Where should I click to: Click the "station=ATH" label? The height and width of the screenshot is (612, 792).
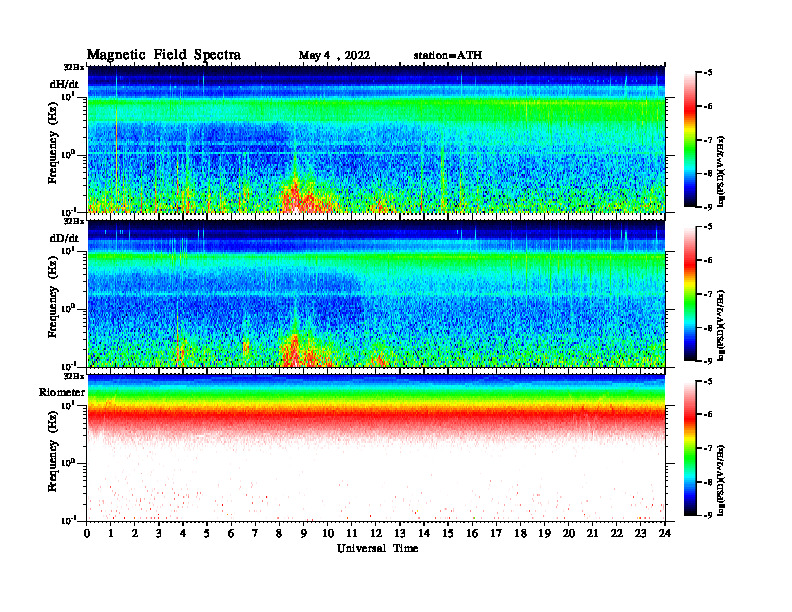(x=448, y=55)
